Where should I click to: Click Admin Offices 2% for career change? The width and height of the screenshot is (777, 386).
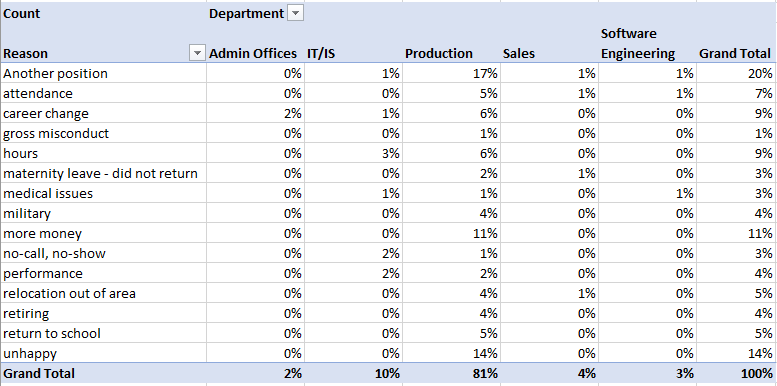pyautogui.click(x=256, y=113)
